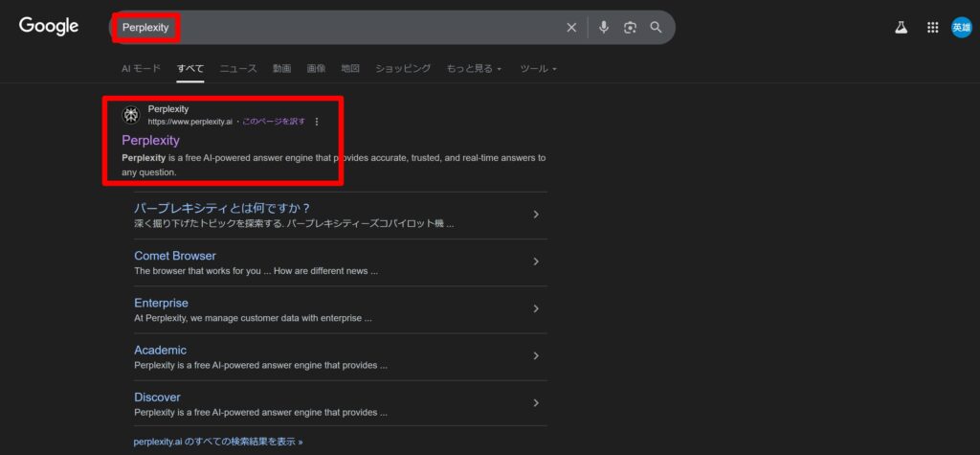980x455 pixels.
Task: Open the ショッピング tab
Action: (403, 69)
